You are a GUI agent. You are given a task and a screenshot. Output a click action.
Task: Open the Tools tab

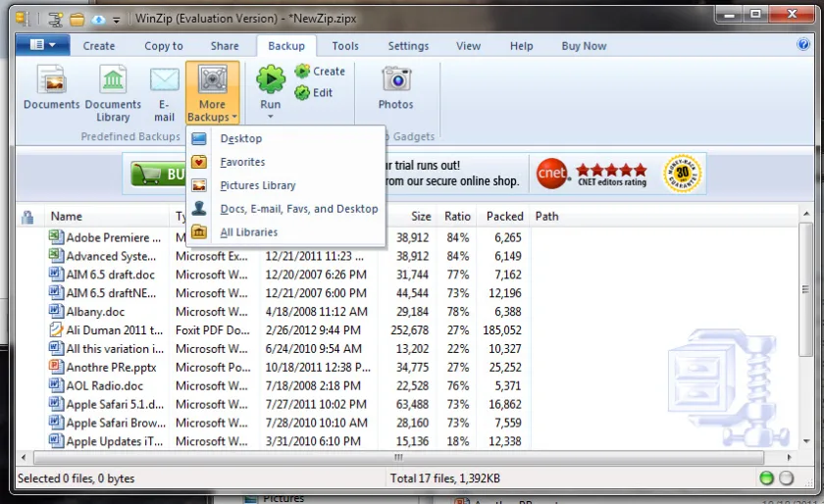(345, 46)
